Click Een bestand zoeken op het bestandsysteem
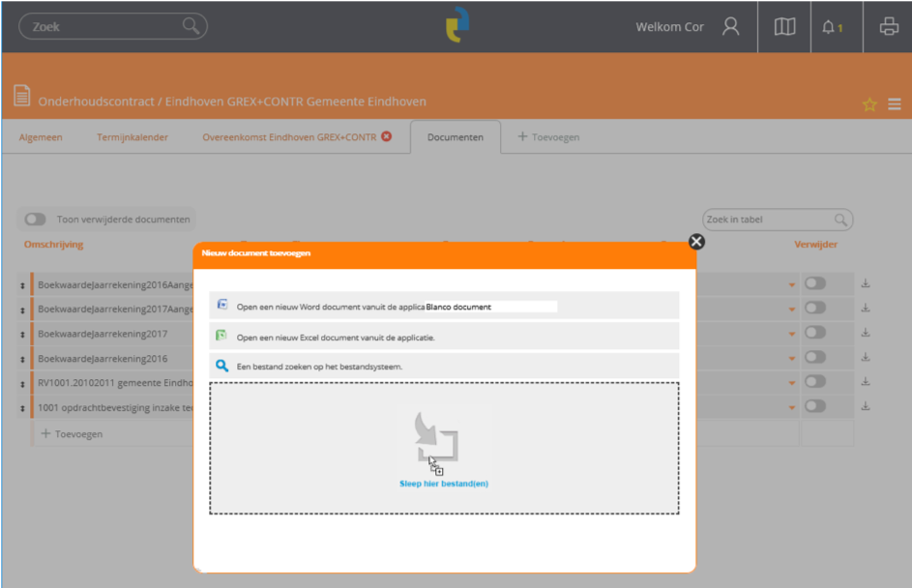Image resolution: width=912 pixels, height=588 pixels. click(x=319, y=367)
